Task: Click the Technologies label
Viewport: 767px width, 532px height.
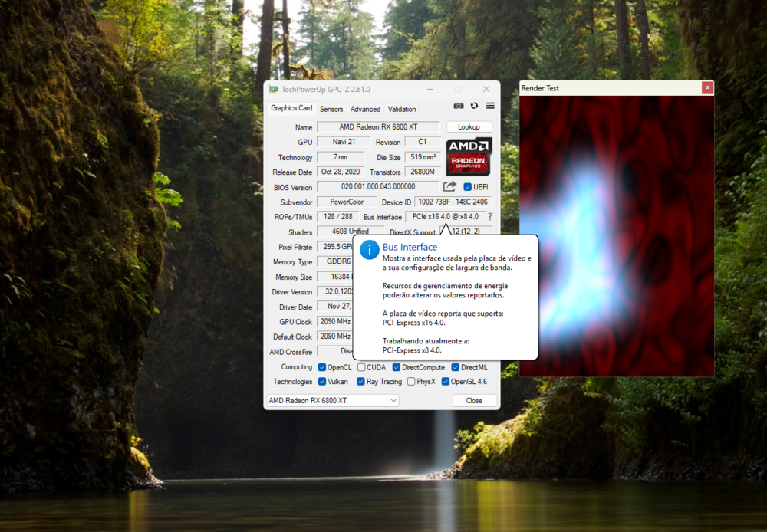Action: point(292,382)
